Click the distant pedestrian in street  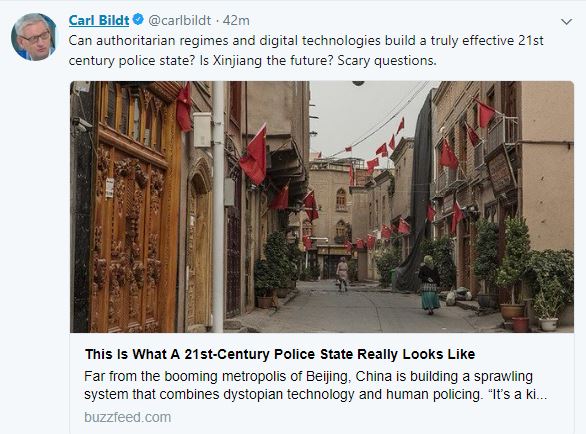click(x=342, y=274)
